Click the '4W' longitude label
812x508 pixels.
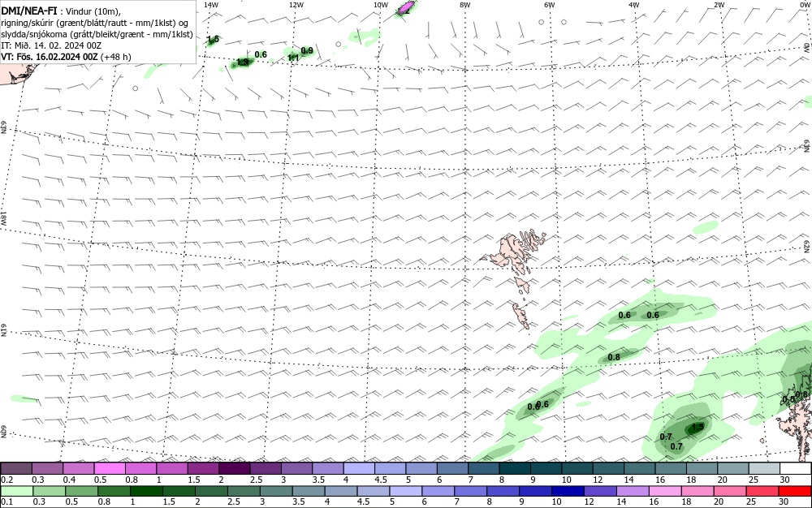634,5
